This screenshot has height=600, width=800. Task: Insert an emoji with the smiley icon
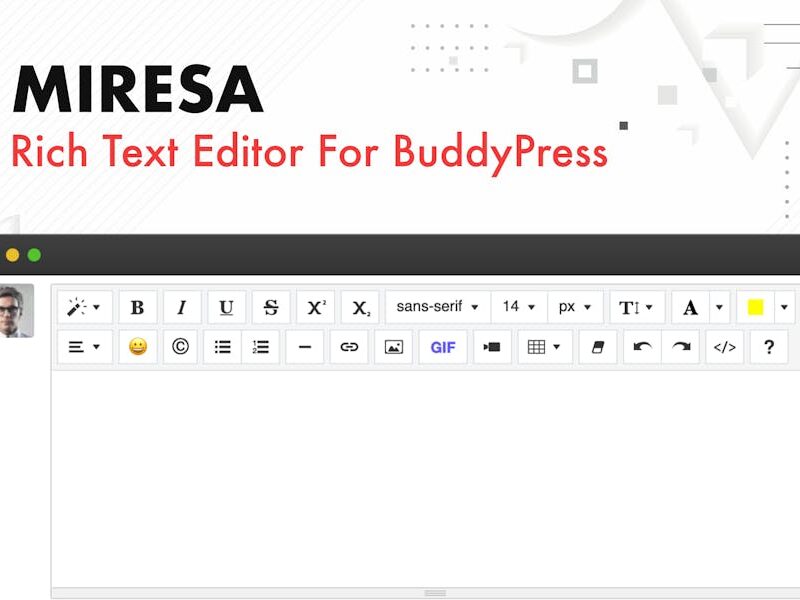pyautogui.click(x=138, y=347)
